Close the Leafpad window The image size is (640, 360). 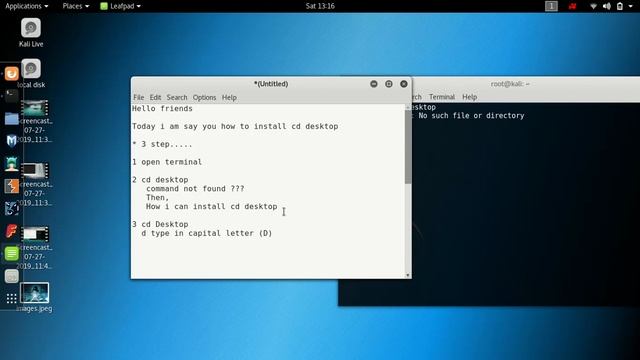coord(404,84)
